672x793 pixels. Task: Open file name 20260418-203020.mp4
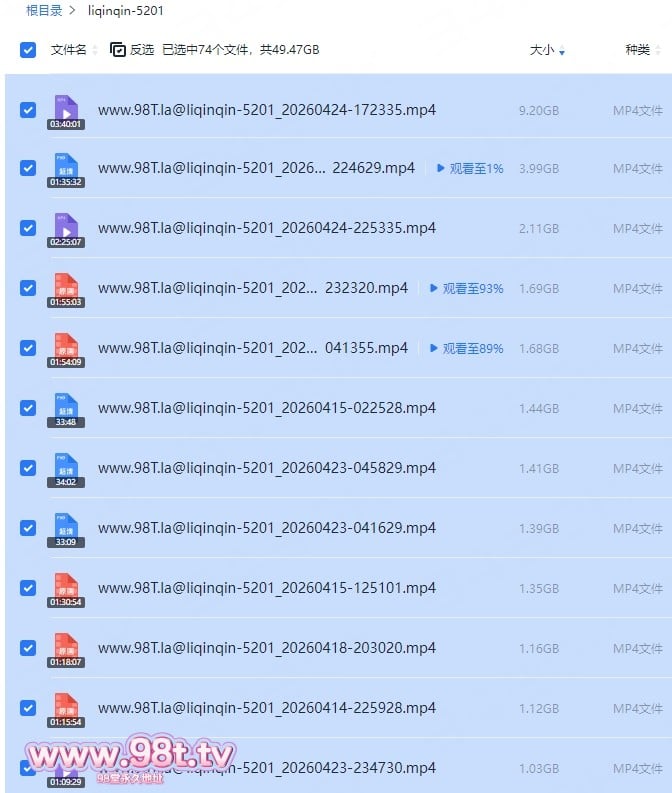(266, 648)
